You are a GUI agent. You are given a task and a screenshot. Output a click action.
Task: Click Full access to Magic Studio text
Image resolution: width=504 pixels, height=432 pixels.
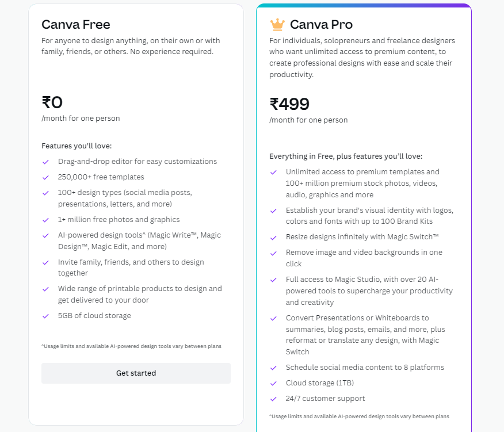click(x=369, y=291)
